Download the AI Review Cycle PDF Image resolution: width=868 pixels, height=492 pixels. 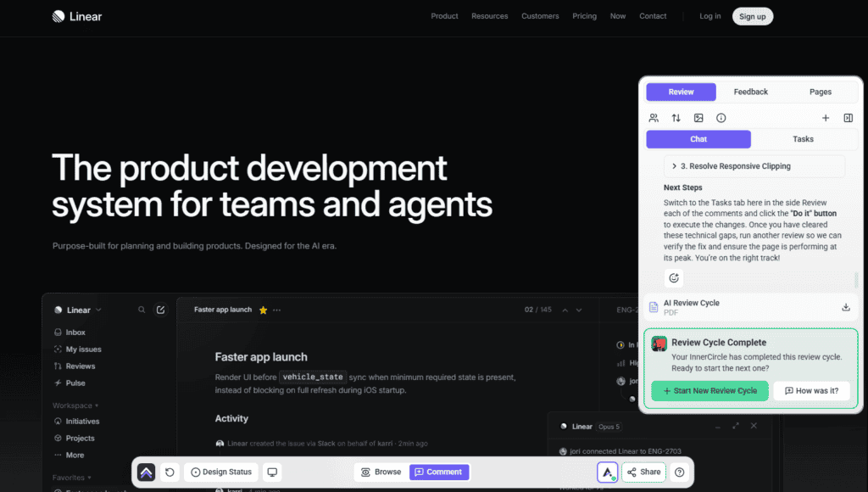[846, 307]
